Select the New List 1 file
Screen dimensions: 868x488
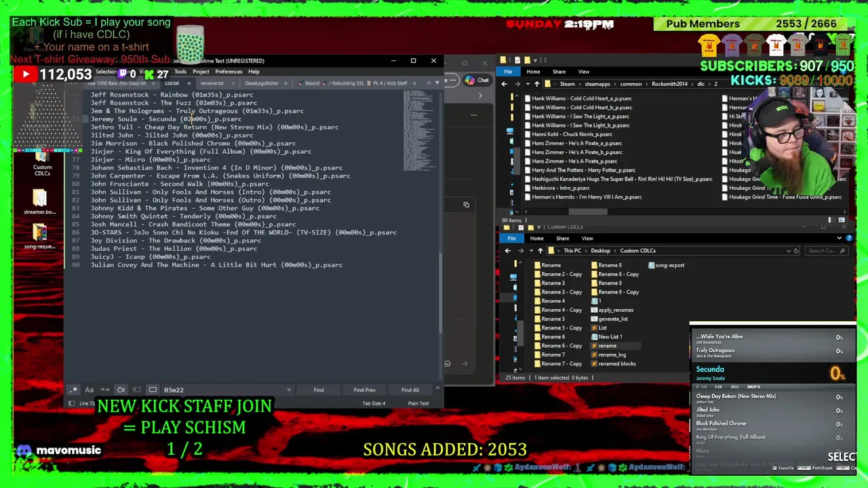(x=606, y=337)
